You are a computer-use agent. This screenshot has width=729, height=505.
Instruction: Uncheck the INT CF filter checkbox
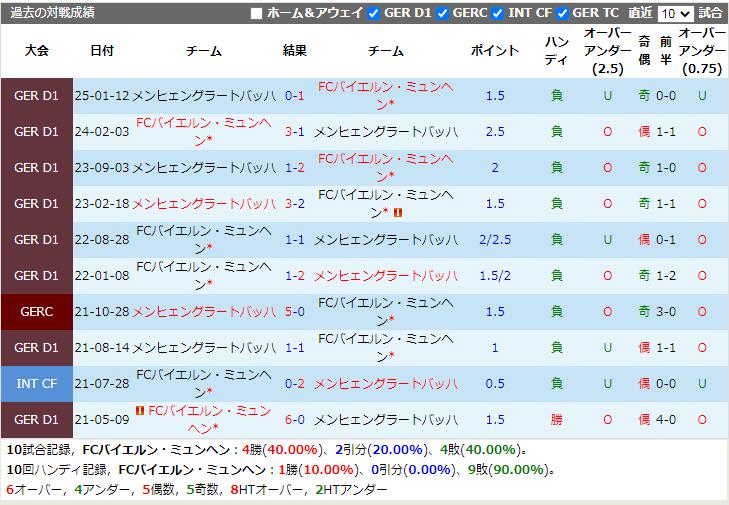[498, 13]
